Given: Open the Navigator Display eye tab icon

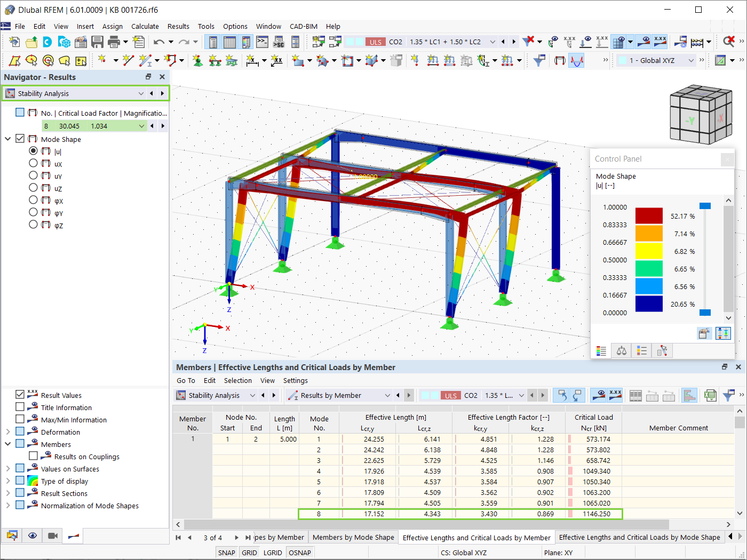Looking at the screenshot, I should (33, 535).
